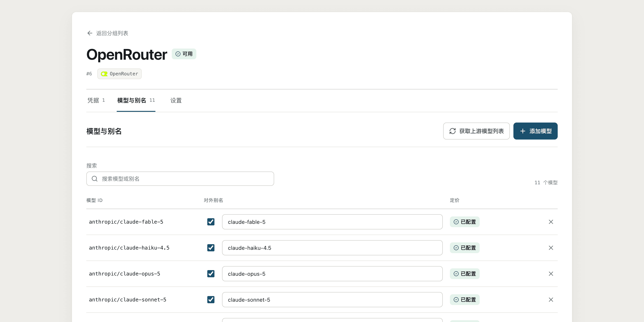Toggle alias checkbox for claude-sonnet-5
This screenshot has width=644, height=322.
tap(211, 300)
